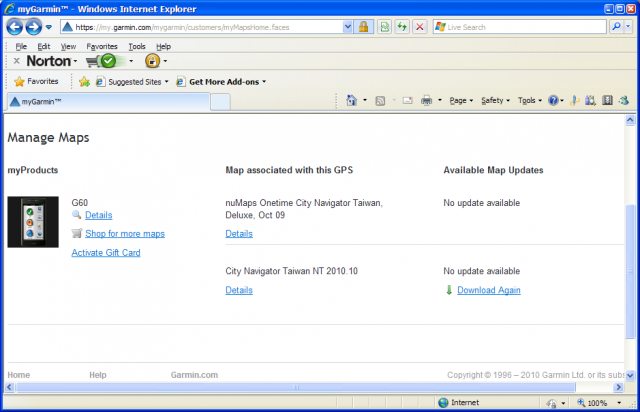Open the Tools menu in menu bar
640x412 pixels.
(137, 47)
